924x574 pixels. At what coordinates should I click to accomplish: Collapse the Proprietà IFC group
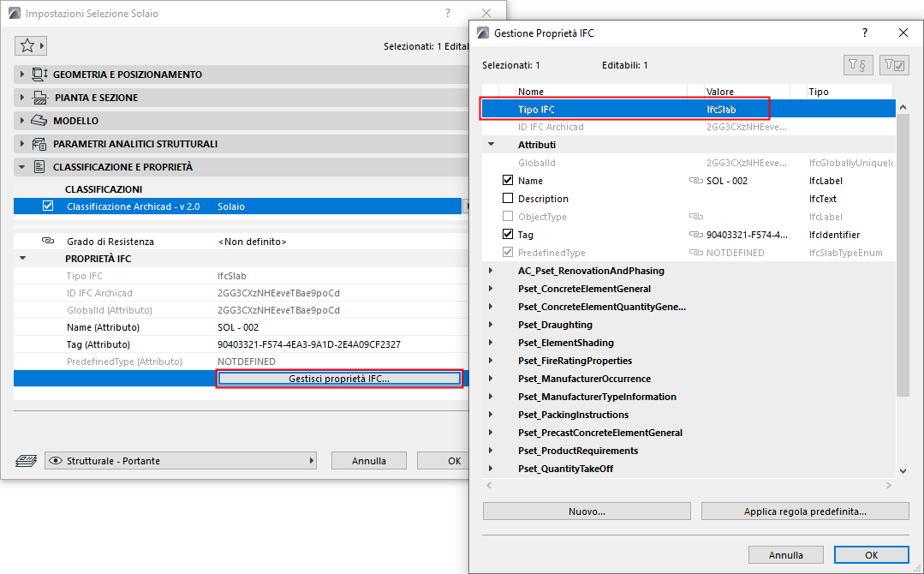pos(23,258)
